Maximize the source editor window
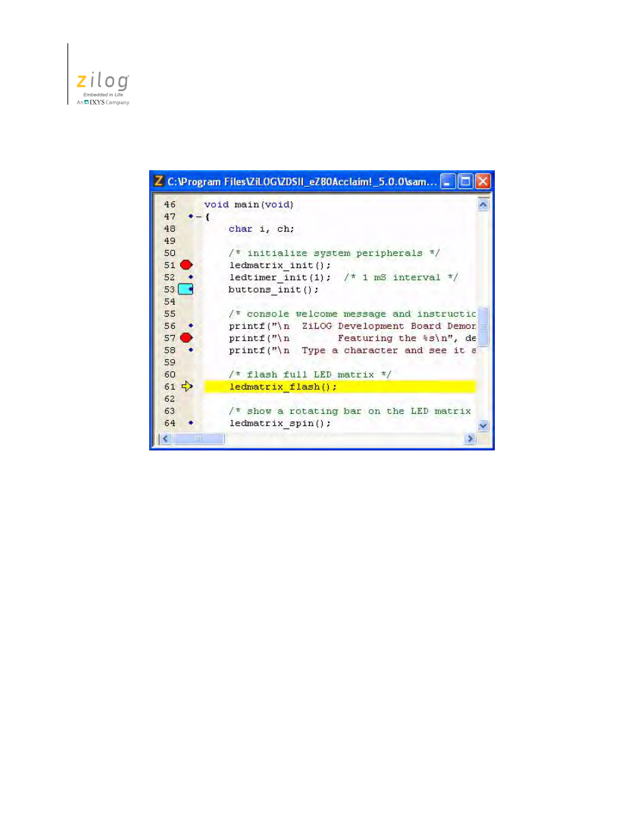The width and height of the screenshot is (644, 834). tap(465, 181)
